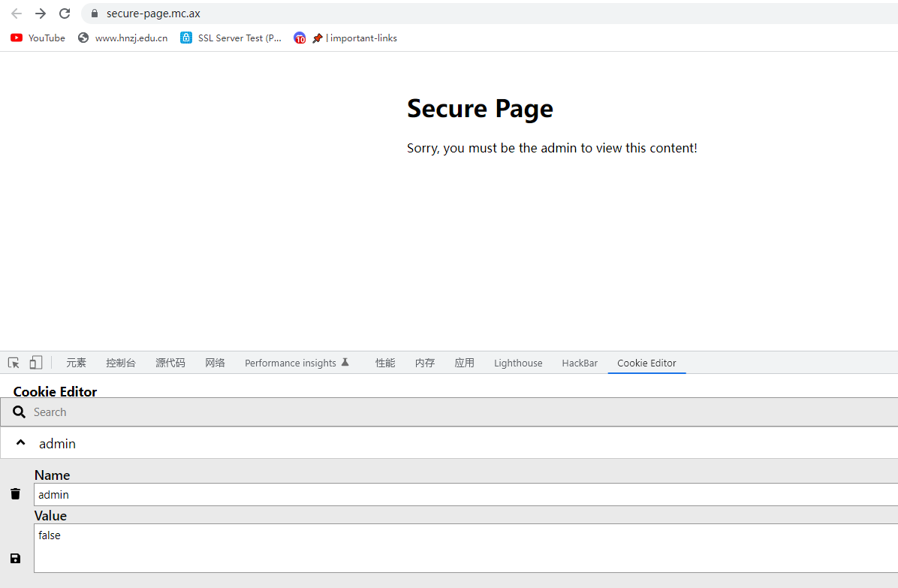Click the address bar lock icon

95,14
